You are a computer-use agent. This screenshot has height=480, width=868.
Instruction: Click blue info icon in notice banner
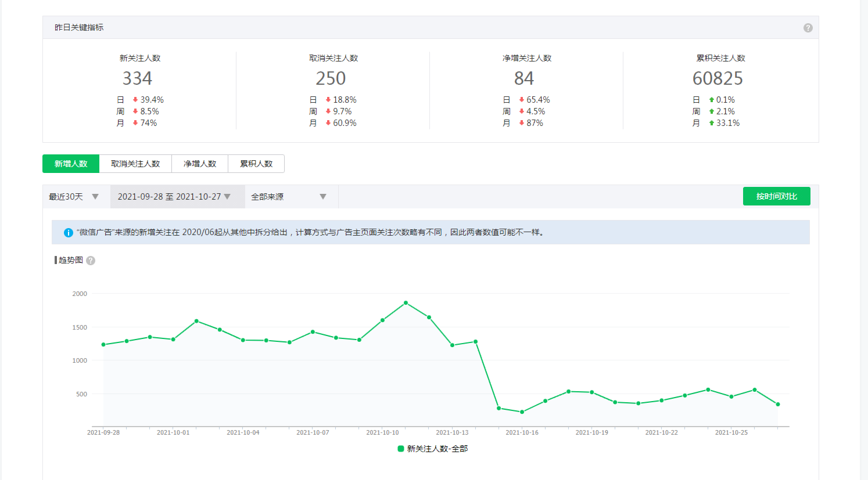click(x=68, y=233)
